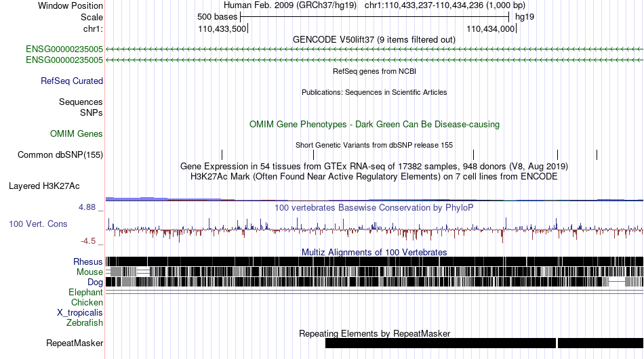This screenshot has width=644, height=359.
Task: Open the Layered H3K27Ac label
Action: tap(44, 186)
